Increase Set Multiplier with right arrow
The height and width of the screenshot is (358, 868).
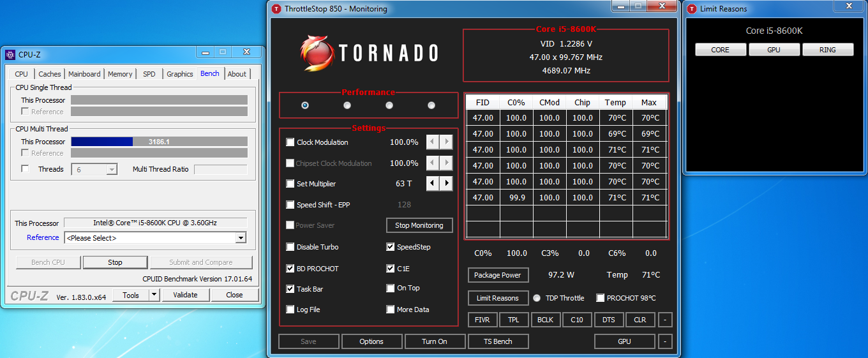[446, 184]
